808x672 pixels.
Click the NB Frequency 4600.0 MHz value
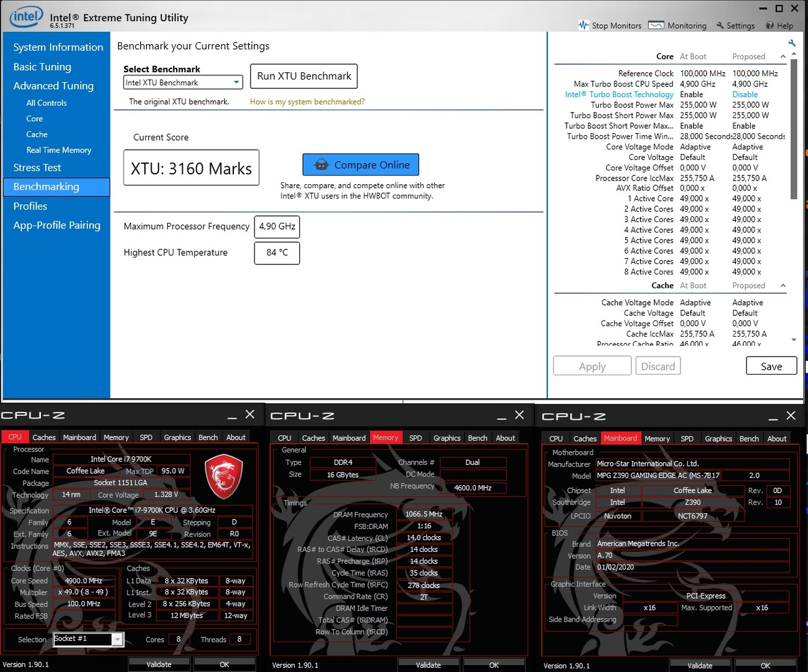[473, 488]
